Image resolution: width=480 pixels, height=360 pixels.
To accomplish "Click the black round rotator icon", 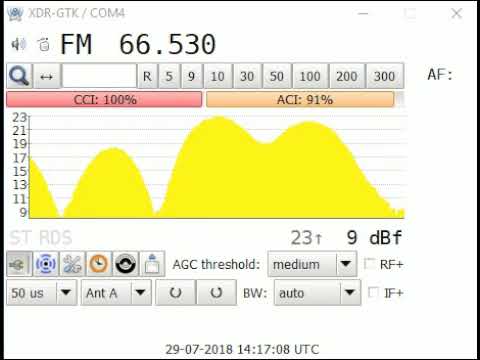I will [126, 264].
